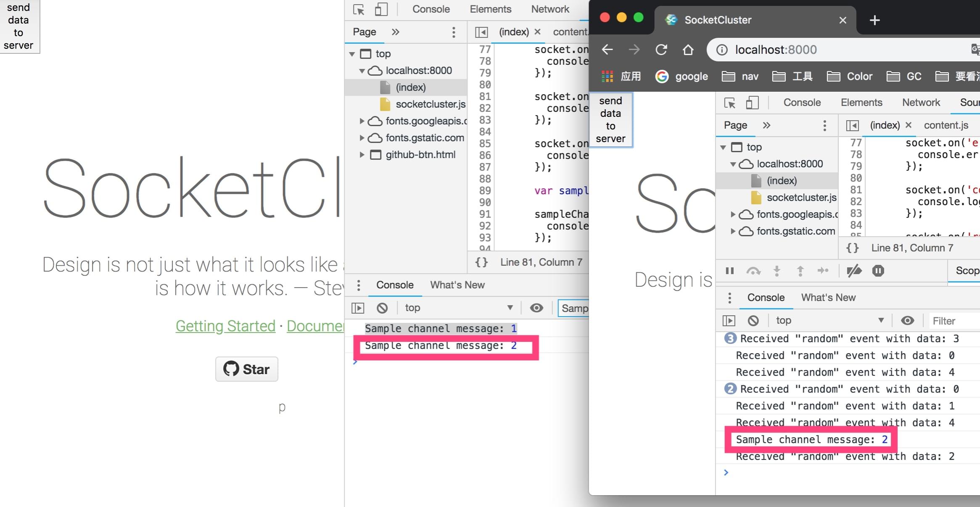Switch to What's New tab in left drawer
Image resolution: width=980 pixels, height=507 pixels.
[457, 285]
